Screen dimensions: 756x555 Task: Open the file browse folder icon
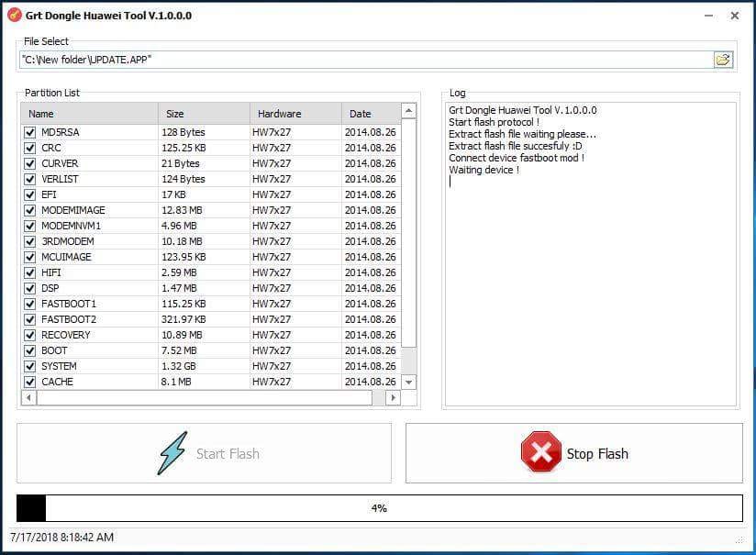click(x=723, y=60)
